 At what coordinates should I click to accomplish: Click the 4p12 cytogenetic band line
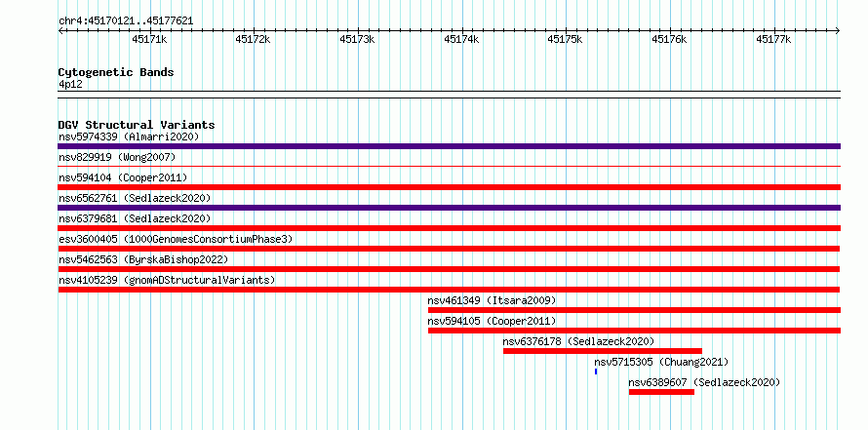click(x=449, y=95)
